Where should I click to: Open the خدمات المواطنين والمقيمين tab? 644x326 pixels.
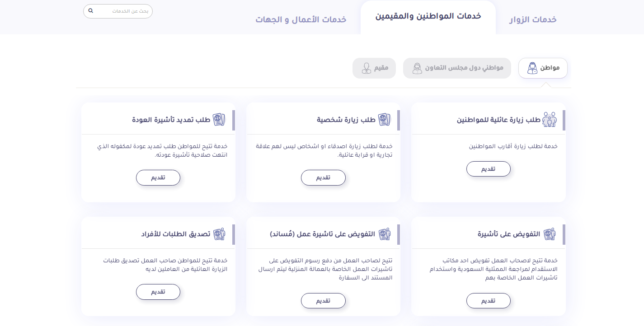point(428,16)
